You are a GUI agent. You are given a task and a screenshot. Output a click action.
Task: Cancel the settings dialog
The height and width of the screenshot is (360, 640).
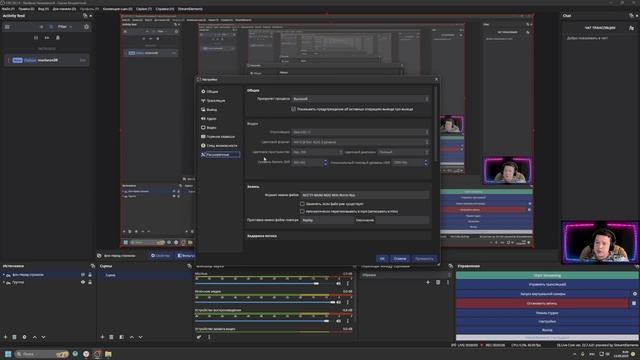coord(400,258)
